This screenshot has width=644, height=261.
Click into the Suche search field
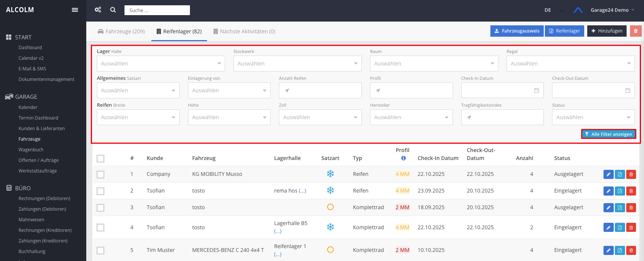point(157,10)
